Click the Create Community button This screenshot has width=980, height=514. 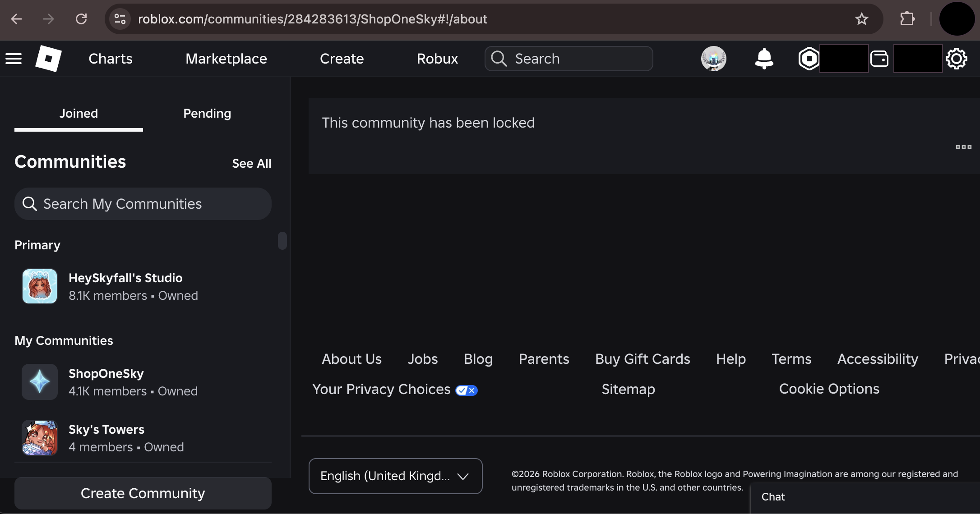coord(143,493)
